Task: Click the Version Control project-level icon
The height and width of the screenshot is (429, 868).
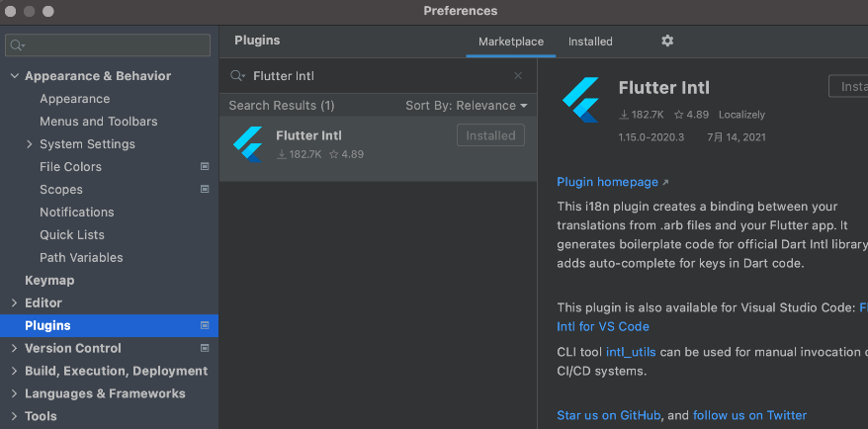Action: (205, 348)
